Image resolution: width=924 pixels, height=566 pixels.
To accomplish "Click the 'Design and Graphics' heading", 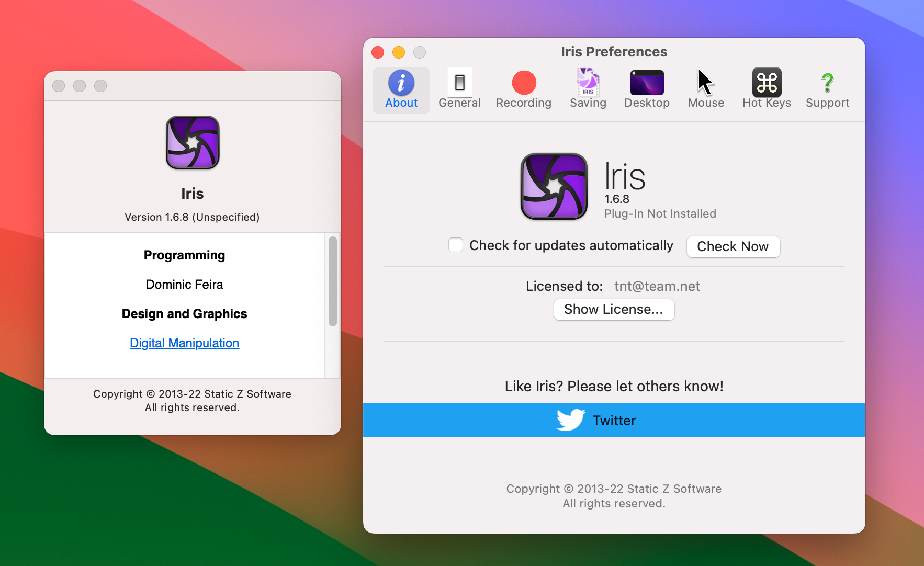I will tap(185, 314).
